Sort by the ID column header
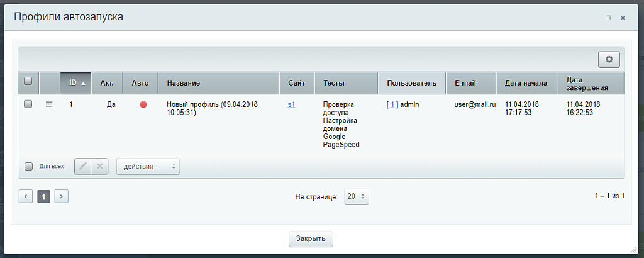Screen dimensions: 644x258 pyautogui.click(x=76, y=82)
